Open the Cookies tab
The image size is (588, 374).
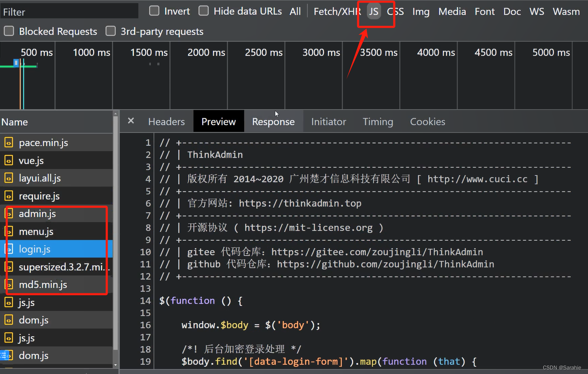tap(427, 121)
